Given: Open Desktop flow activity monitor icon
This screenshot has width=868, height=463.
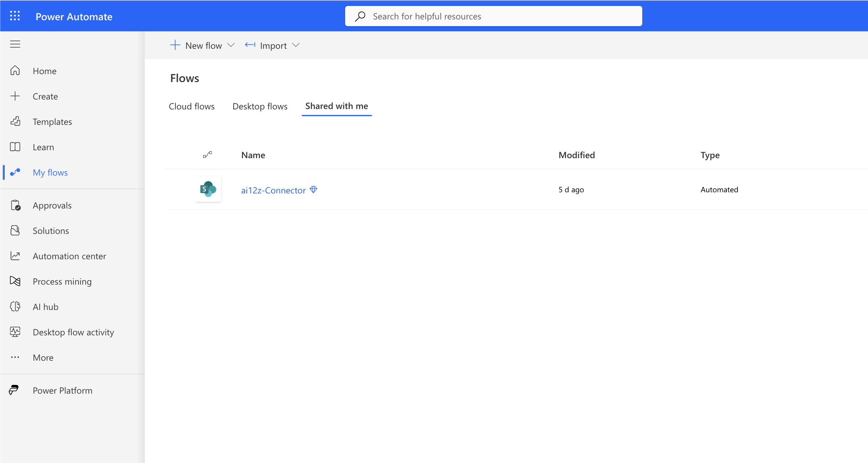Looking at the screenshot, I should pyautogui.click(x=15, y=332).
